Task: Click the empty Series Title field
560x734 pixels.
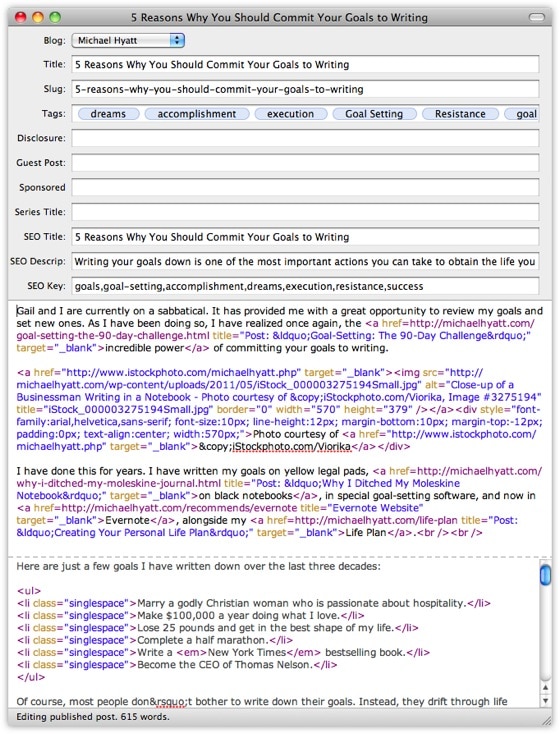Action: click(305, 212)
